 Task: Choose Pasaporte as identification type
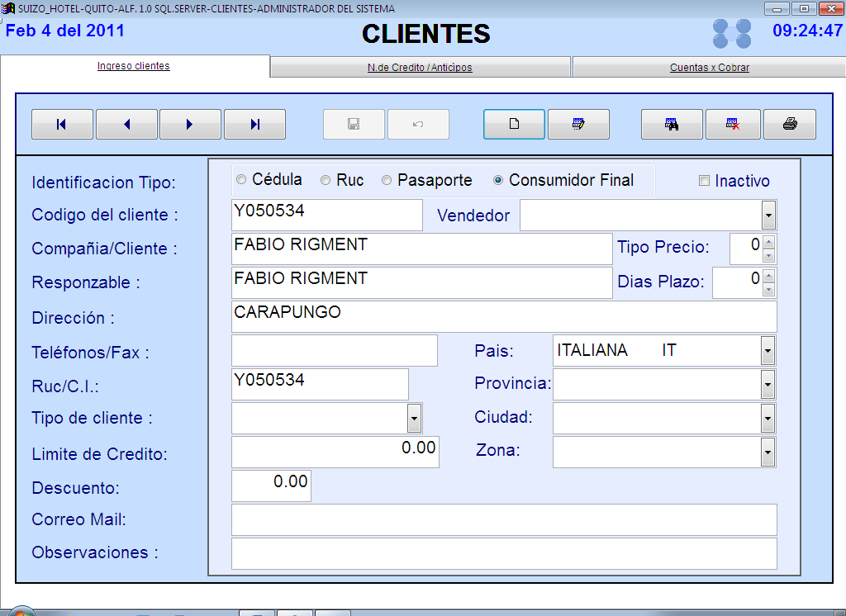(387, 180)
